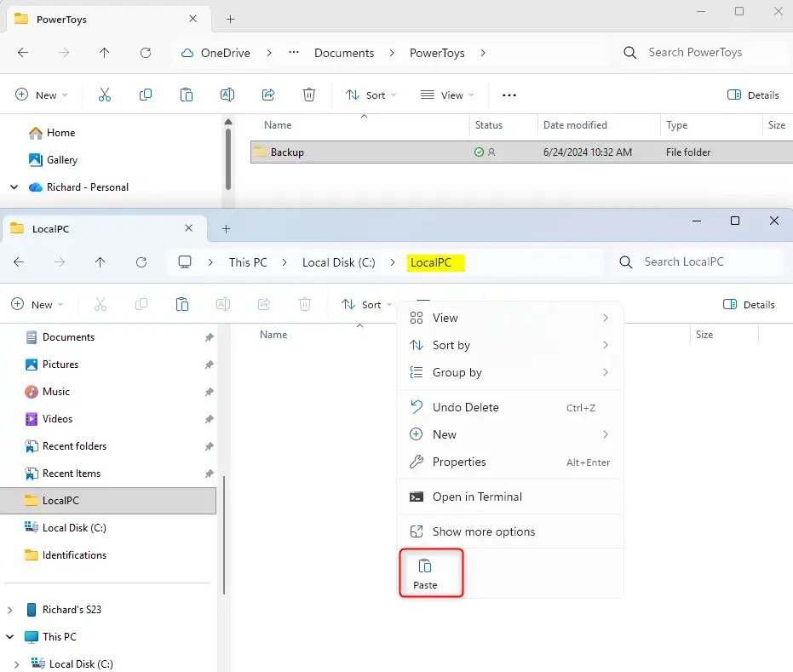793x672 pixels.
Task: Refresh the LocalPC window
Action: point(141,262)
